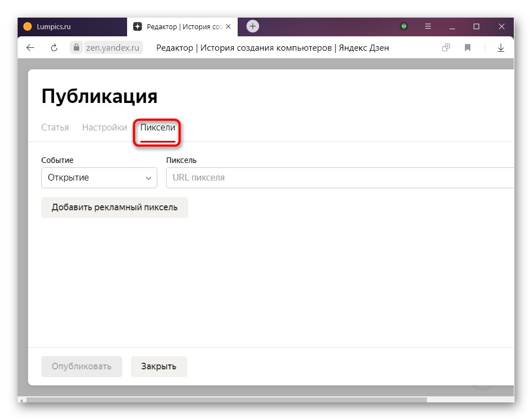Open the browser hamburger menu
Screen dimensions: 532x420
tap(427, 26)
